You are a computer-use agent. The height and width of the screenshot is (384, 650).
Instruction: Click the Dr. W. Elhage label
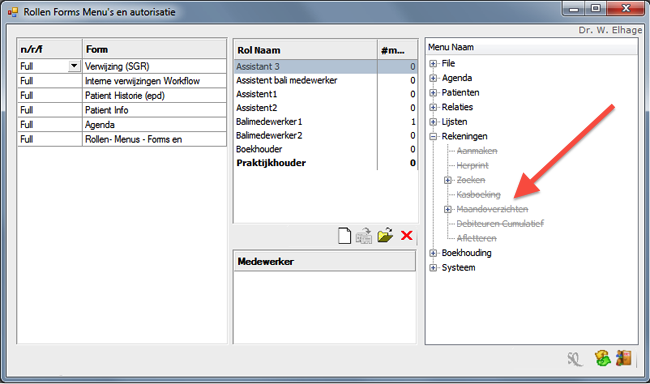610,30
